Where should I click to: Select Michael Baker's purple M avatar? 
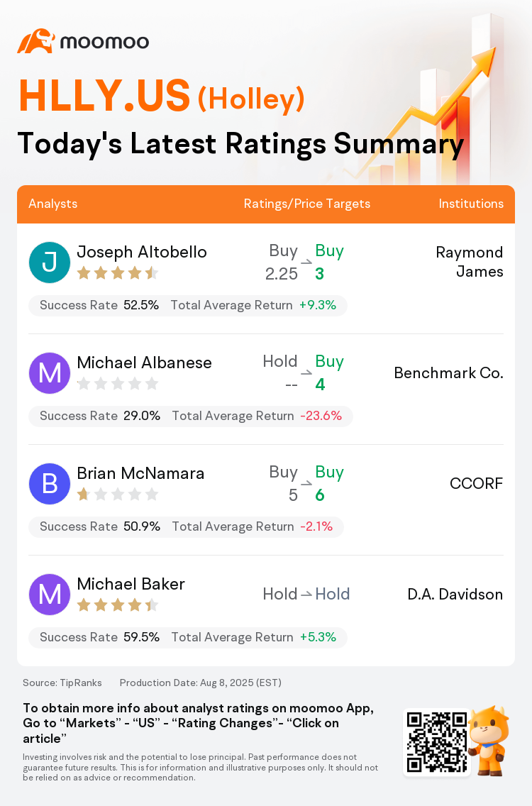tap(50, 595)
